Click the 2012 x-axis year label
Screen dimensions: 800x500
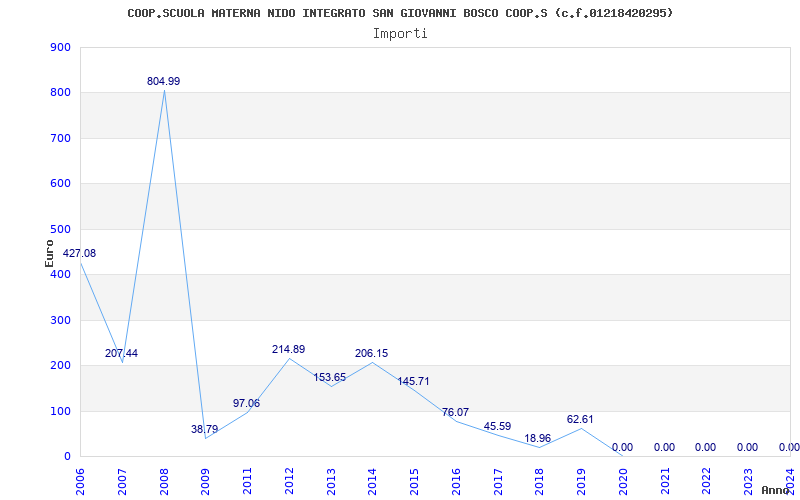click(289, 481)
